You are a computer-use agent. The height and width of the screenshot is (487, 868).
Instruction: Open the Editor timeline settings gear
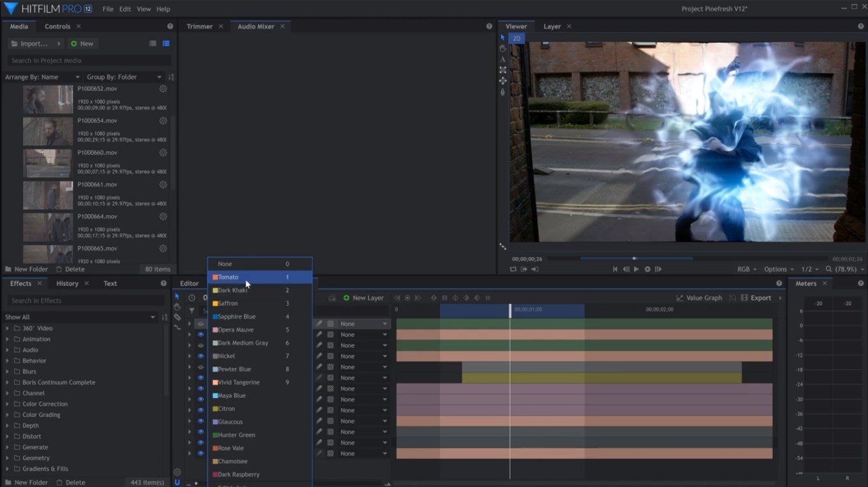(177, 472)
